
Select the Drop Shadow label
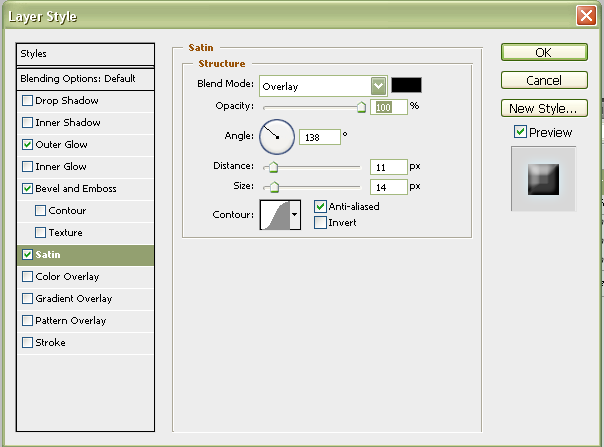(x=67, y=101)
